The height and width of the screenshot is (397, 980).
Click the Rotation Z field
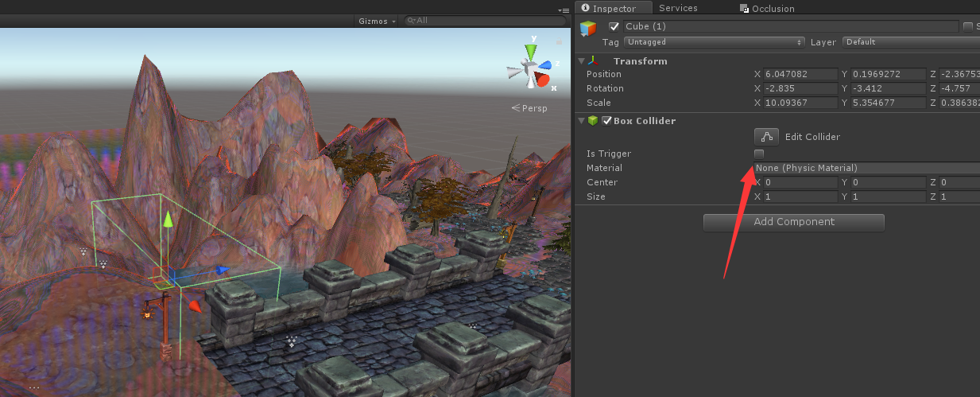tap(959, 88)
